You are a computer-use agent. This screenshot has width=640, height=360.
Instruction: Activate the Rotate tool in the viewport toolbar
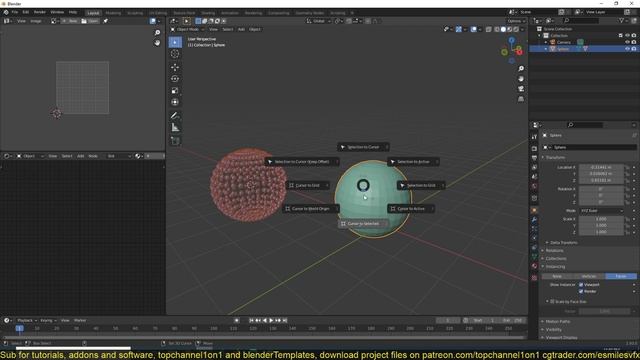(175, 79)
